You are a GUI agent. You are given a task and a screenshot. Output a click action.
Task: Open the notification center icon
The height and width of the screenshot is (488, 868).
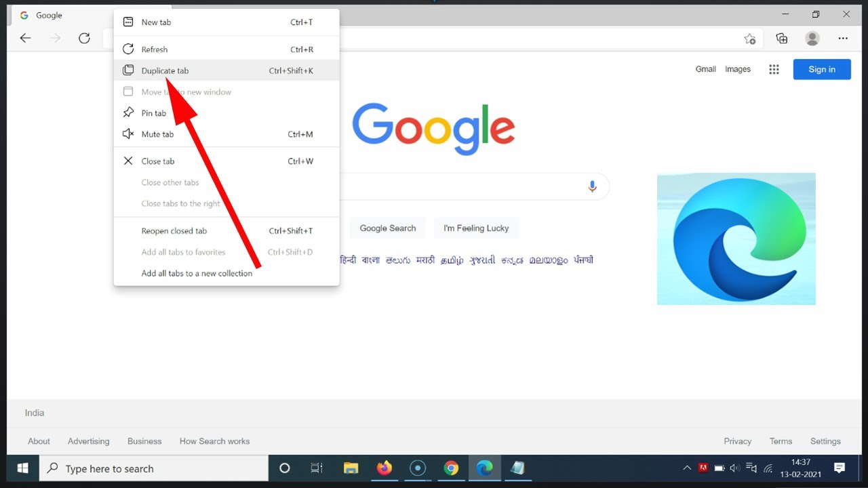pyautogui.click(x=839, y=468)
